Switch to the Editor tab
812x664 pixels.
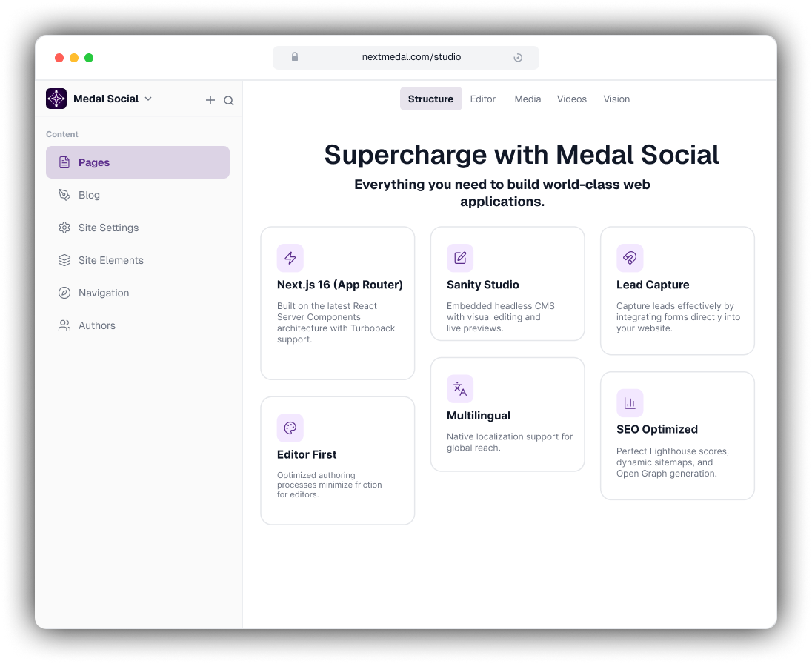[x=482, y=99]
